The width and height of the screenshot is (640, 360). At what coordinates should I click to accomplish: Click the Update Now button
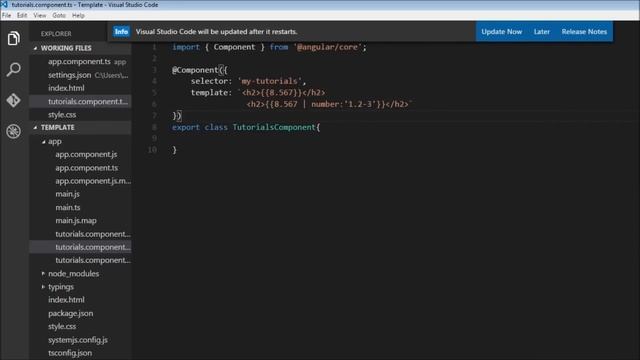(501, 32)
